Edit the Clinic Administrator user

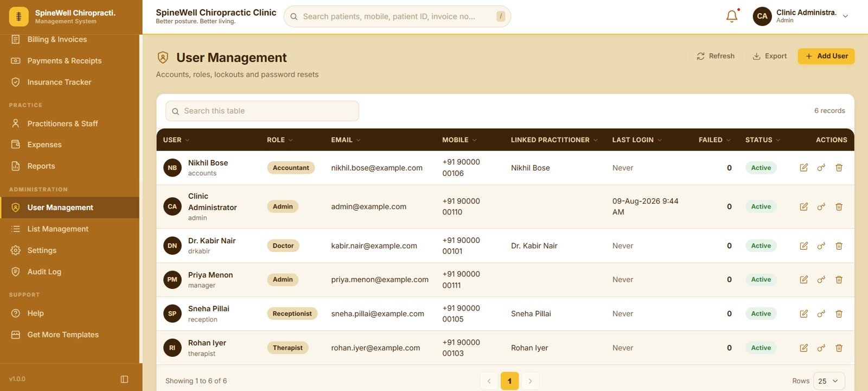click(x=804, y=207)
